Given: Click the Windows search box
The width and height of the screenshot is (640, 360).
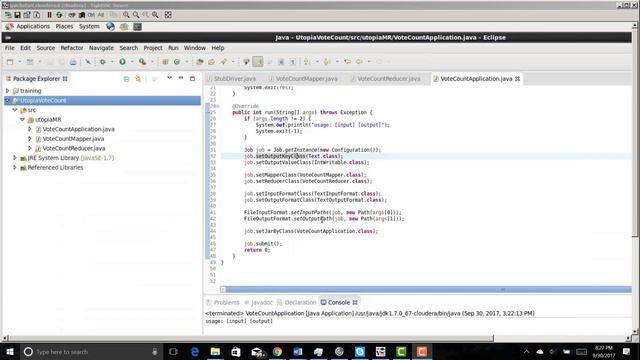Looking at the screenshot, I should point(91,352).
